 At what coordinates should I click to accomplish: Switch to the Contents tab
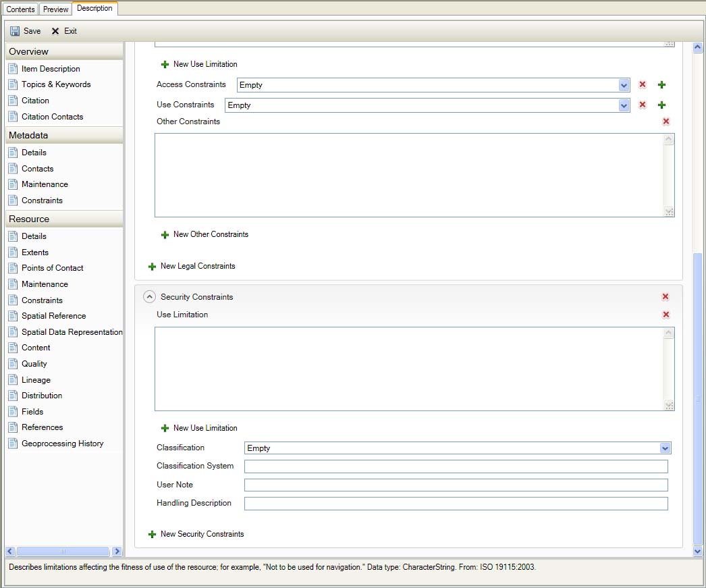tap(20, 9)
